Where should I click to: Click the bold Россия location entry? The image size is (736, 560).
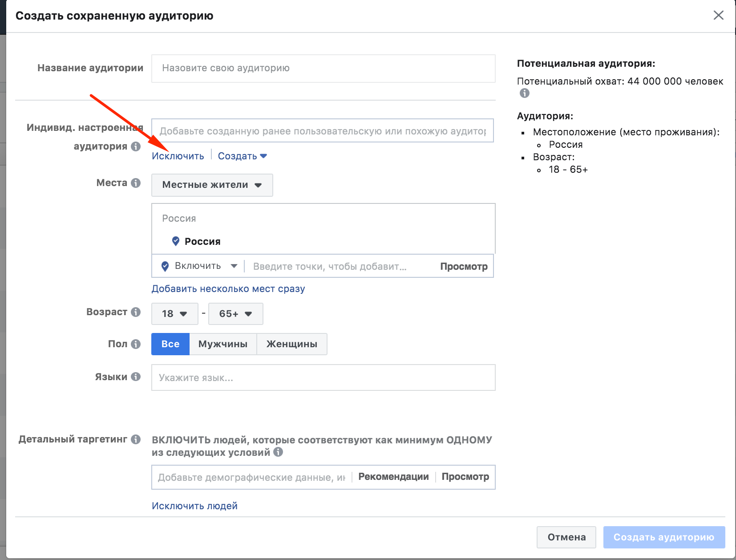point(202,241)
